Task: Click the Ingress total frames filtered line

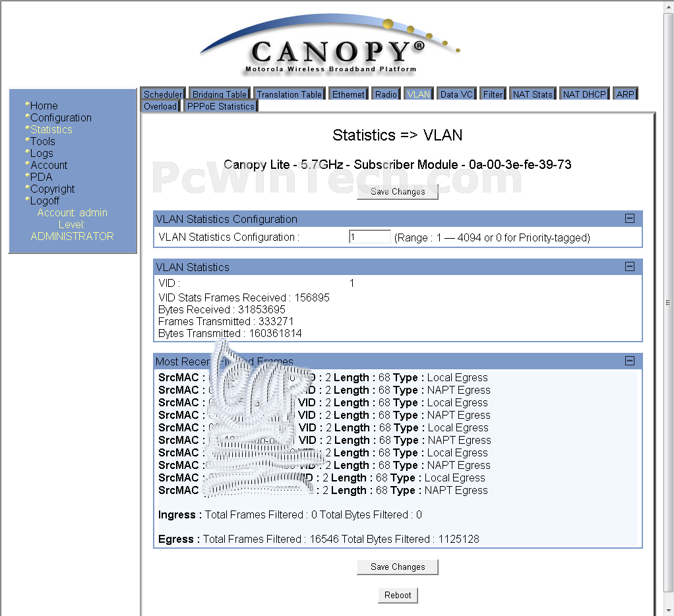Action: [x=290, y=514]
